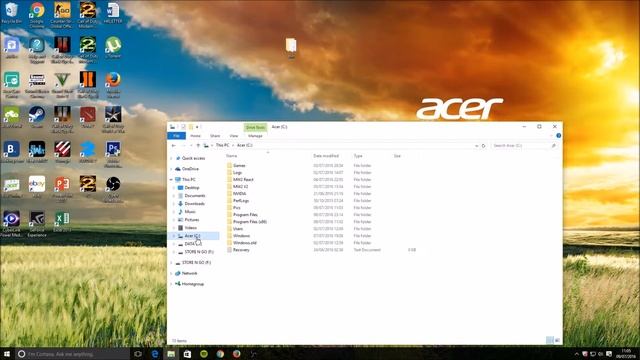
Task: Open the eBay desktop shortcut
Action: click(37, 187)
